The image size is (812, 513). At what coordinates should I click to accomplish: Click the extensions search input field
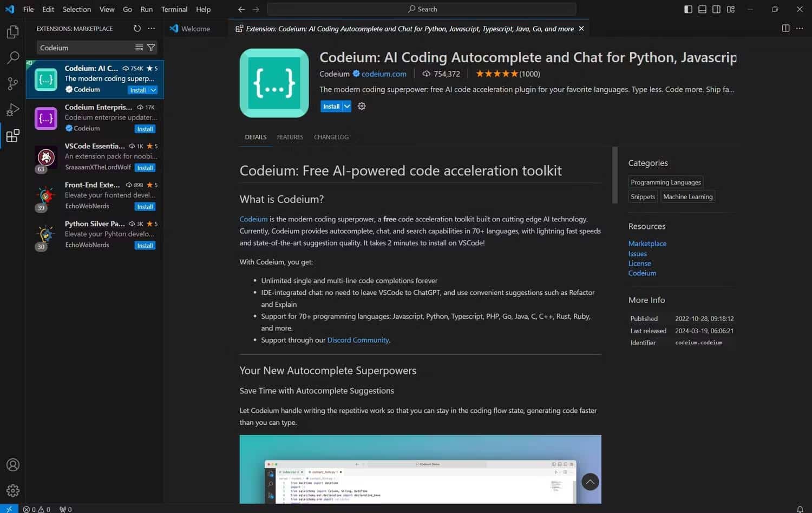86,48
